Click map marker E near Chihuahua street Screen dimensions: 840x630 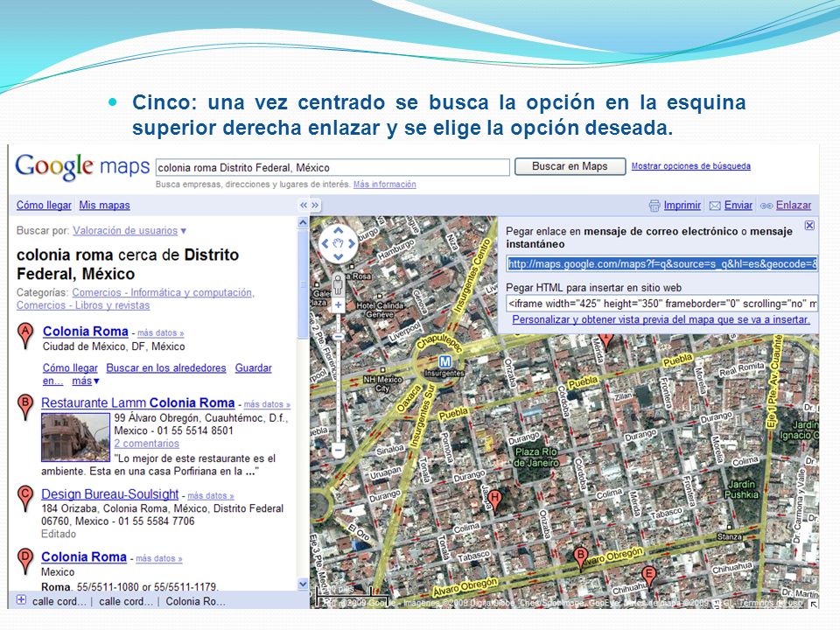[648, 577]
